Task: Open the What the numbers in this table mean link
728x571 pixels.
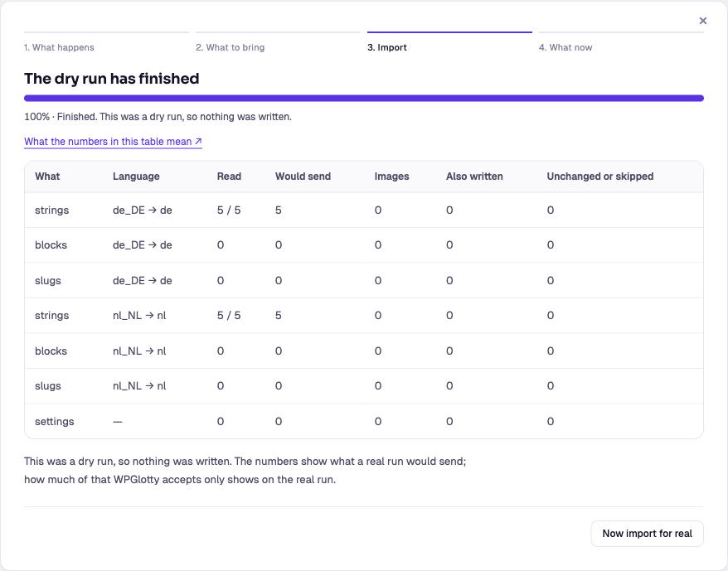Action: (113, 142)
